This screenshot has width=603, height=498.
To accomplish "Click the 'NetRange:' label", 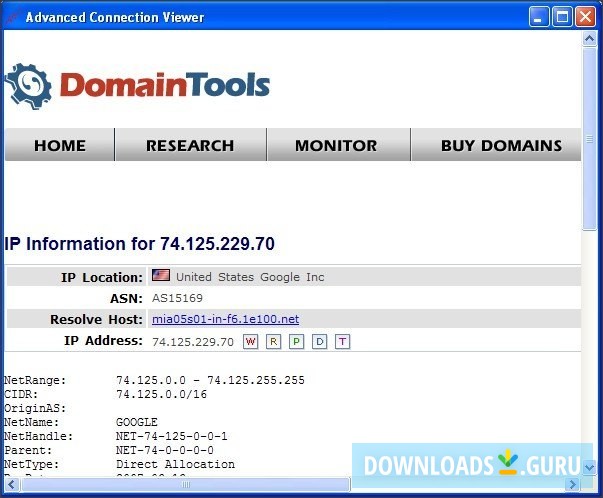I will [35, 380].
